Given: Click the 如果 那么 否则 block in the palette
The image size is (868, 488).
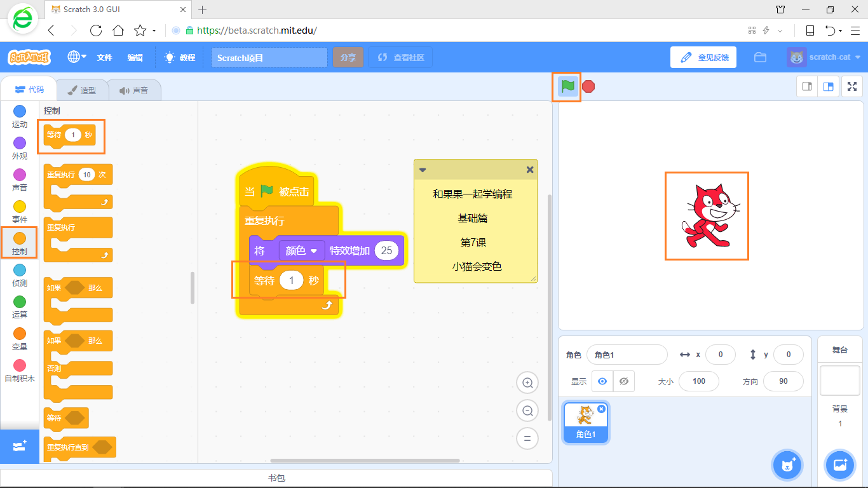Looking at the screenshot, I should (x=78, y=367).
